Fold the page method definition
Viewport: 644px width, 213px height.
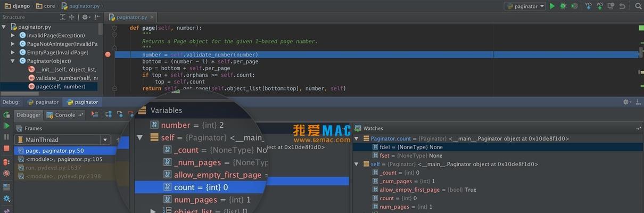pos(115,28)
